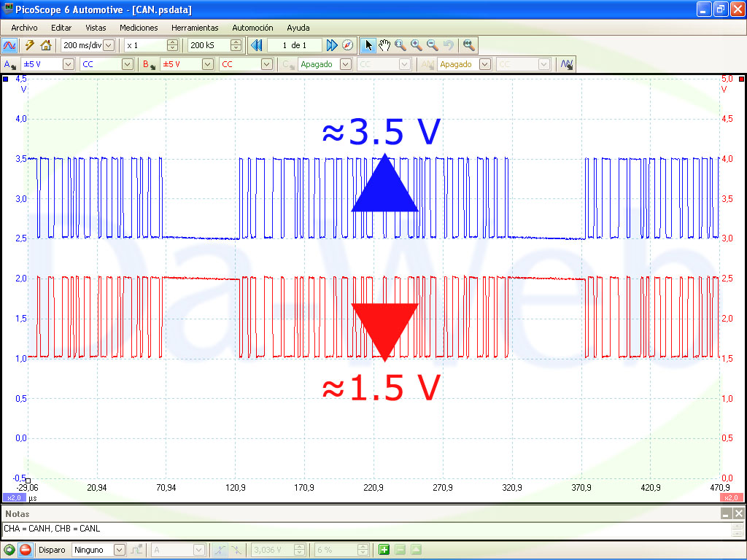
Task: Click the Notas text field CHA = CANH
Action: 367,529
